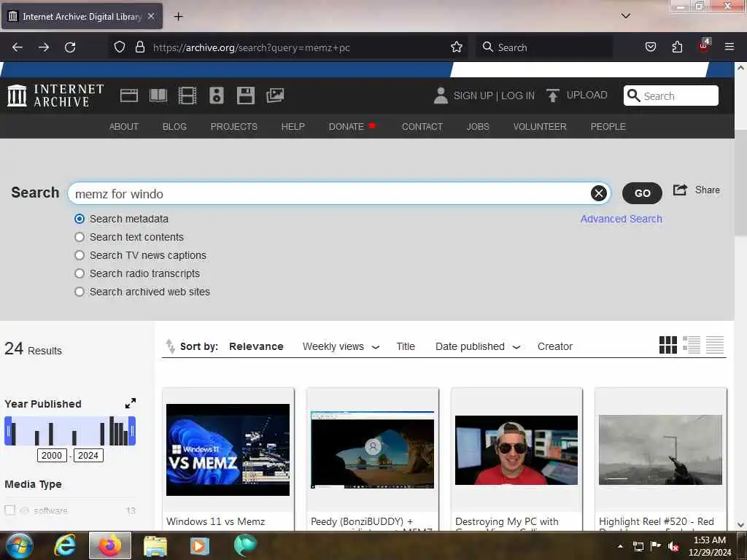The height and width of the screenshot is (560, 747).
Task: Open the DONATE menu item
Action: point(347,127)
